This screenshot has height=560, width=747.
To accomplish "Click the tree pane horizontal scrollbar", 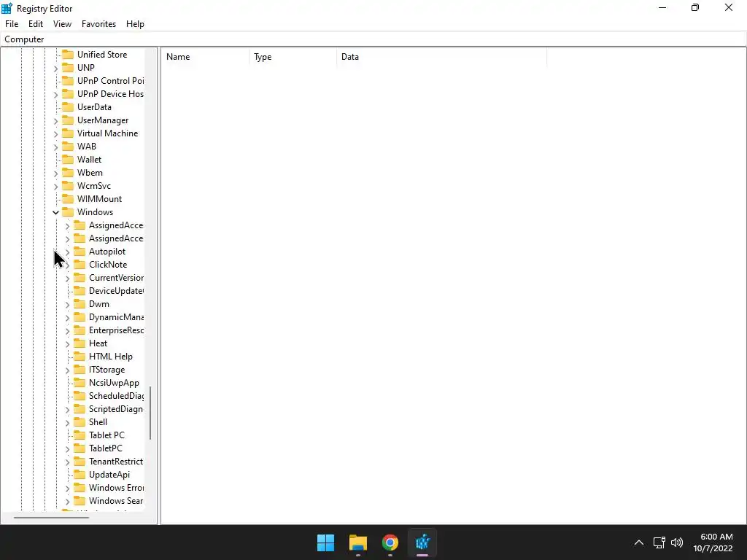I will tap(52, 517).
